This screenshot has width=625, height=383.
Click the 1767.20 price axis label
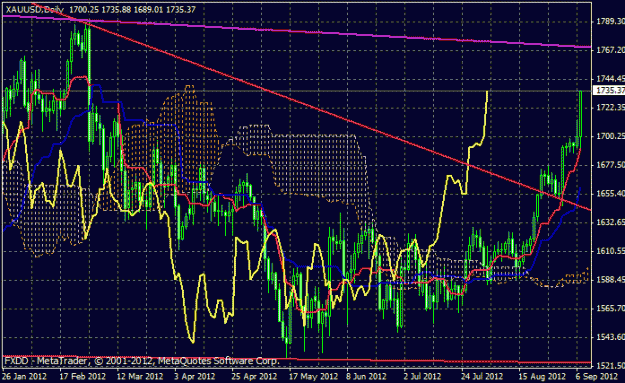[x=610, y=50]
